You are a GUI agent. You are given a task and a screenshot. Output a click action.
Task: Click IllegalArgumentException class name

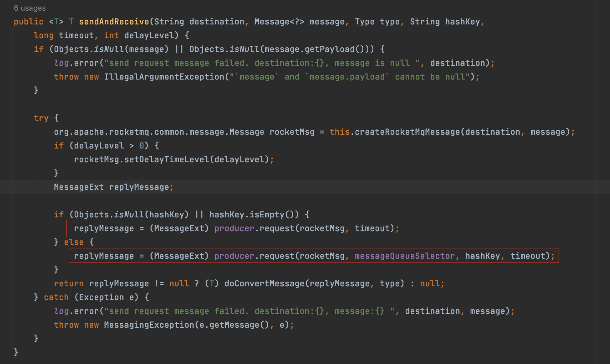tap(164, 77)
